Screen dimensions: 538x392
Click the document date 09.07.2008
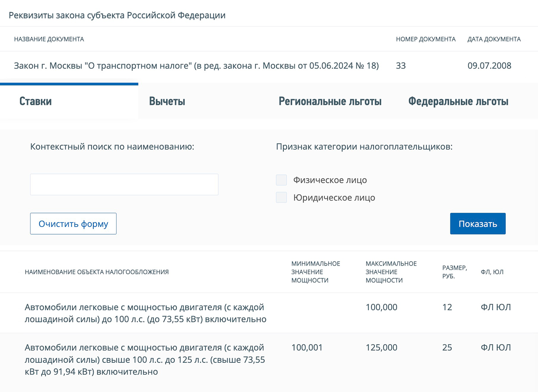[x=489, y=65]
